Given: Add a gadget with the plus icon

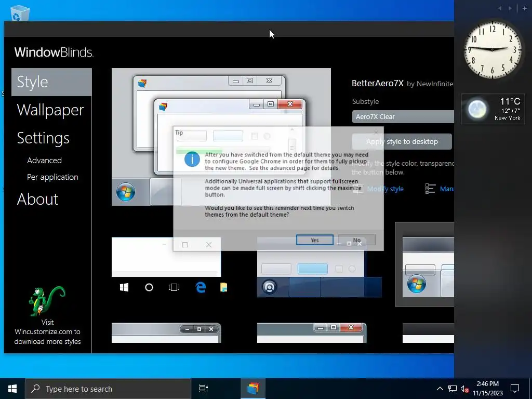Looking at the screenshot, I should (x=525, y=8).
